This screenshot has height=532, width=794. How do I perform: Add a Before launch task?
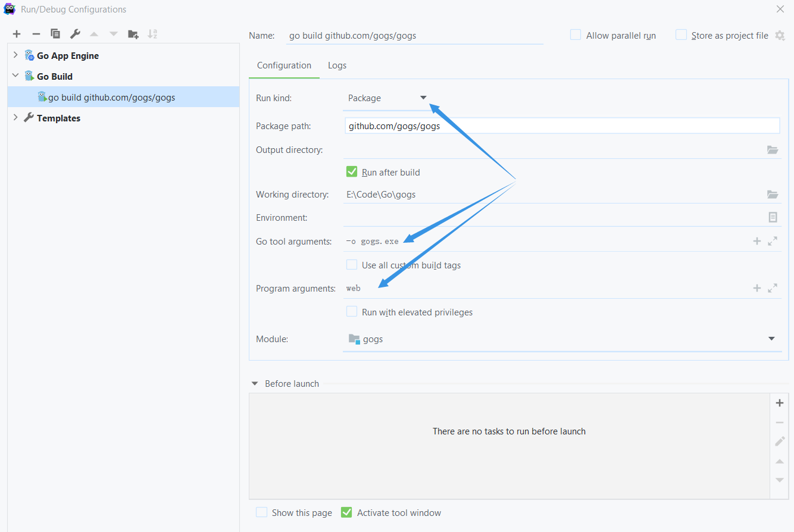click(780, 403)
